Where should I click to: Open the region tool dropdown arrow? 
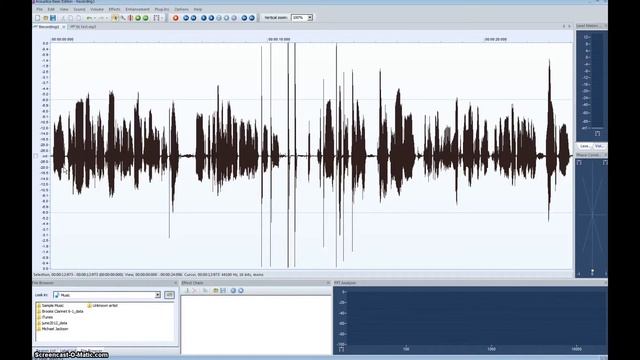pos(162,18)
